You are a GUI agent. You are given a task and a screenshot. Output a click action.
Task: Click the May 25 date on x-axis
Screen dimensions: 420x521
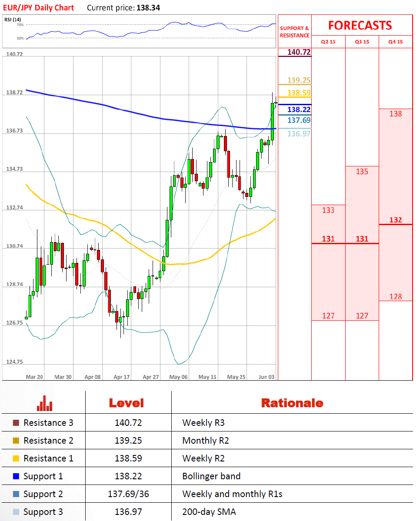tap(236, 377)
